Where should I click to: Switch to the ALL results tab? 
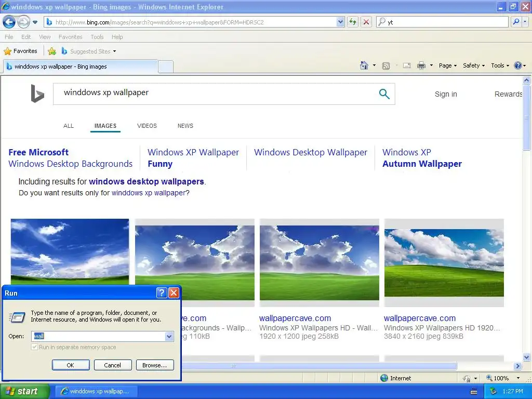(x=69, y=126)
